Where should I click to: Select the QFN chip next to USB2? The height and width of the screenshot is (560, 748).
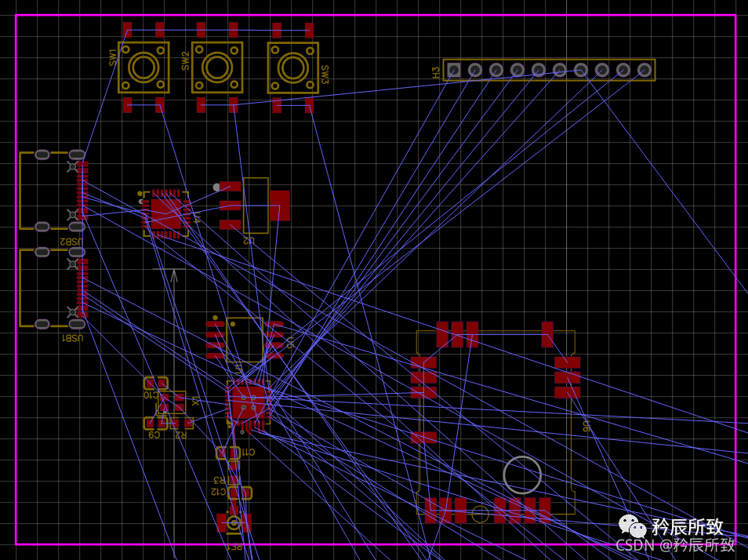165,213
